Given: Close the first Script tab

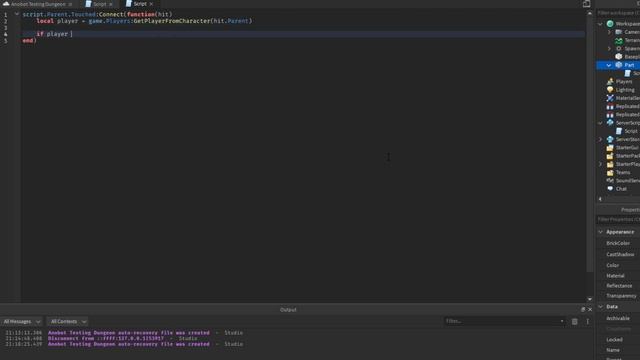Looking at the screenshot, I should 111,4.
